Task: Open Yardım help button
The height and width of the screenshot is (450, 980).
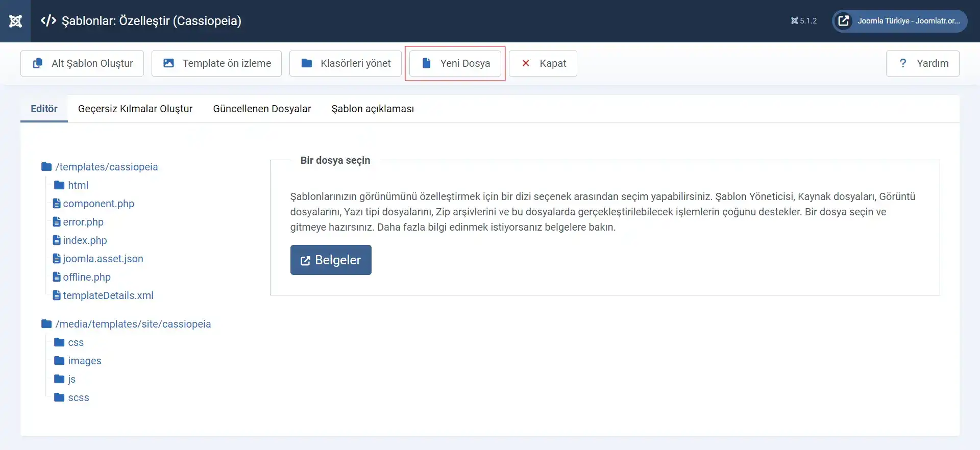Action: point(923,63)
